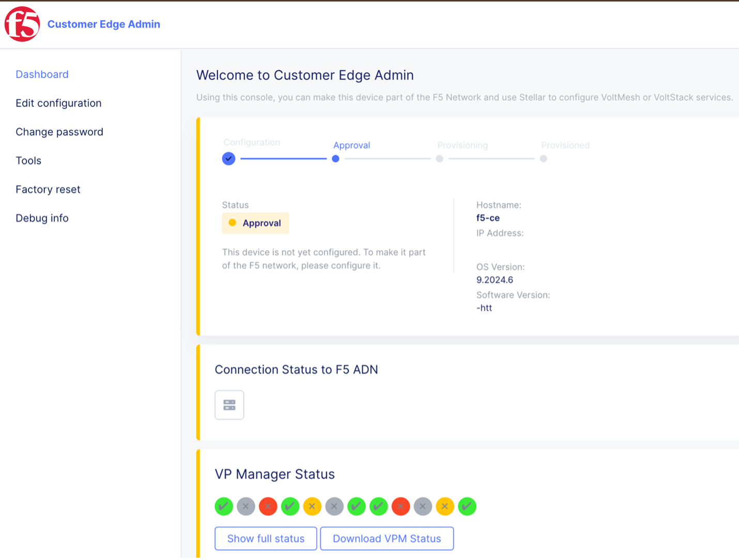
Task: Click the Show full status button
Action: click(x=266, y=538)
